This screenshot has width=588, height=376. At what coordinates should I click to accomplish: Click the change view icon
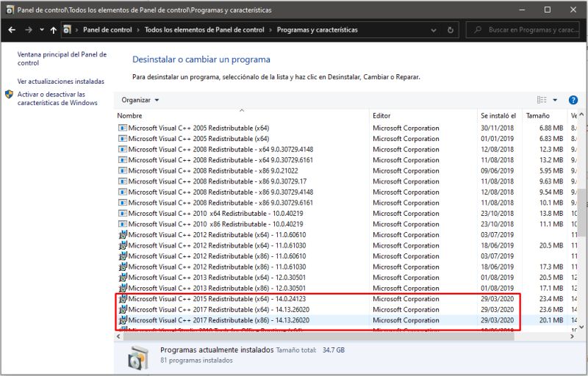tap(542, 100)
